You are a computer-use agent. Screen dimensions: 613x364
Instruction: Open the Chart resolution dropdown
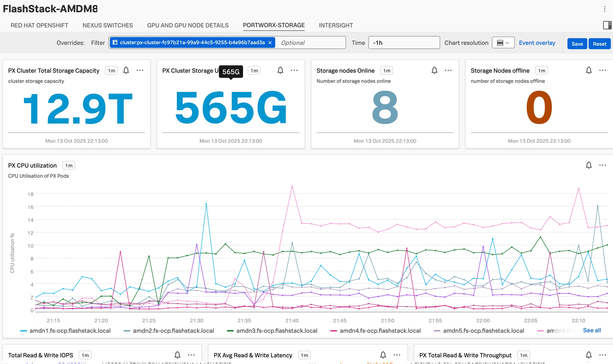(503, 43)
